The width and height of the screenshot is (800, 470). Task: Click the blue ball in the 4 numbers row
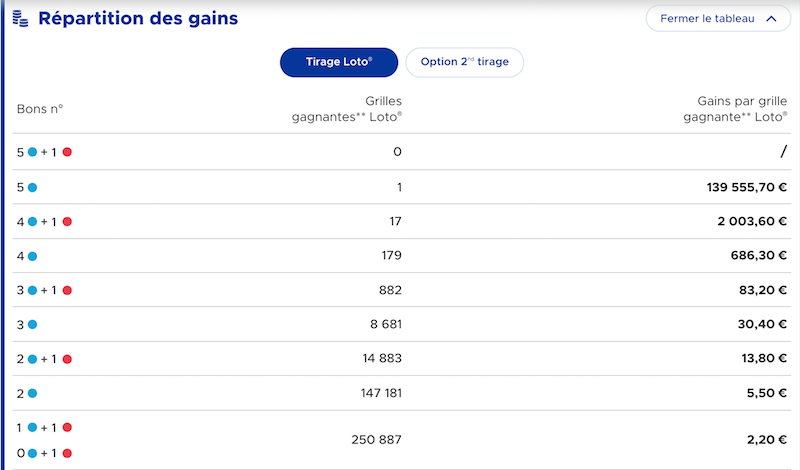32,256
